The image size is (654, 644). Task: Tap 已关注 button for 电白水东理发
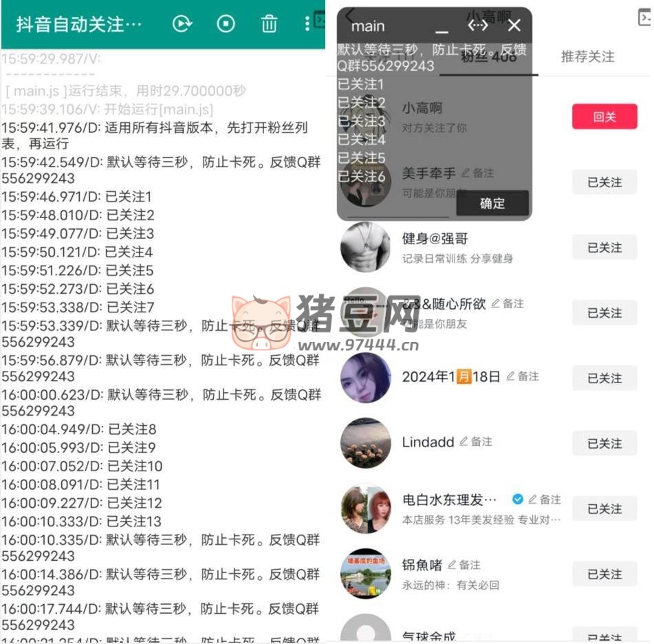[604, 508]
